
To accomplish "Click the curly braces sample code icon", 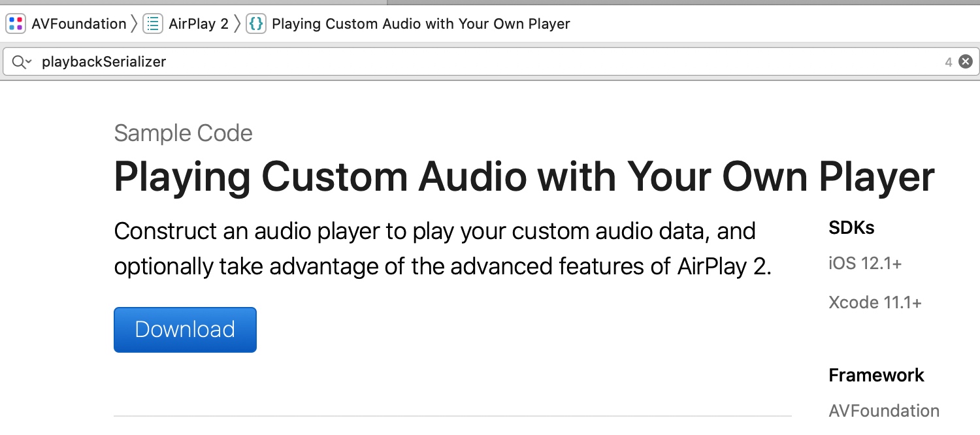I will (256, 24).
